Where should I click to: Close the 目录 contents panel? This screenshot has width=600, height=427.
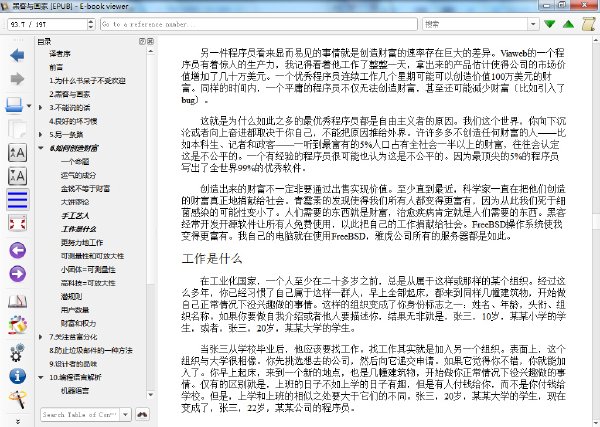click(150, 41)
